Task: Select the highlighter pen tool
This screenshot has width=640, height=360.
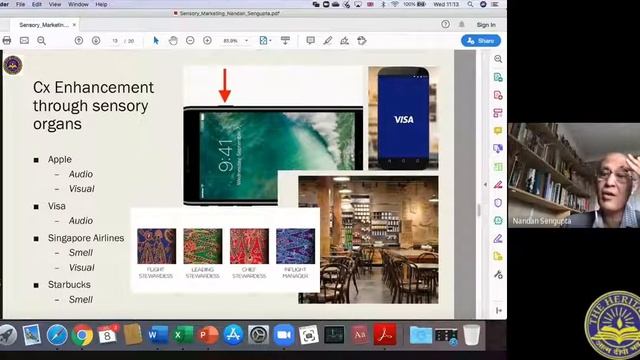Action: pos(328,40)
